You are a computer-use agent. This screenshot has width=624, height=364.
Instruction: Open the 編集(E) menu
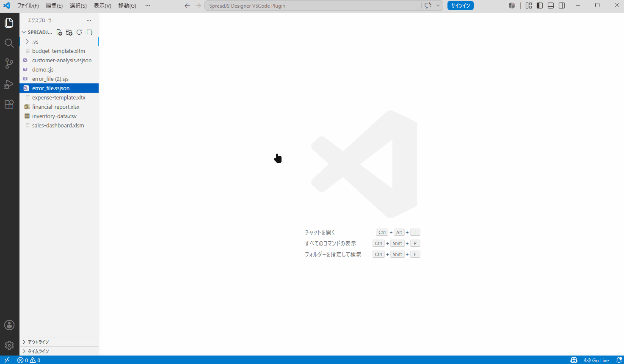[54, 6]
